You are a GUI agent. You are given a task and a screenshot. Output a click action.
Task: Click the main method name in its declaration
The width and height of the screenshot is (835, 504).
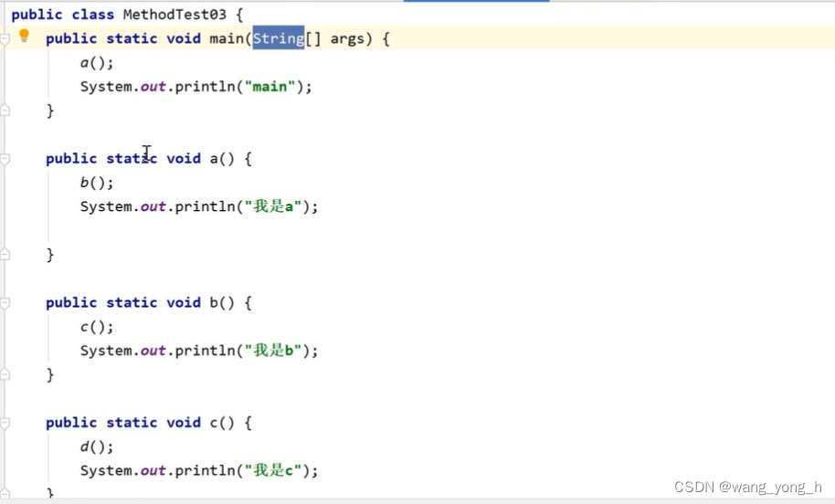click(227, 38)
